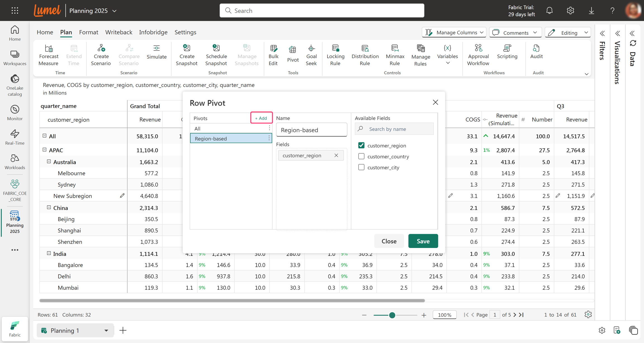Adjust the zoom slider handle
The height and width of the screenshot is (343, 644).
tap(392, 315)
